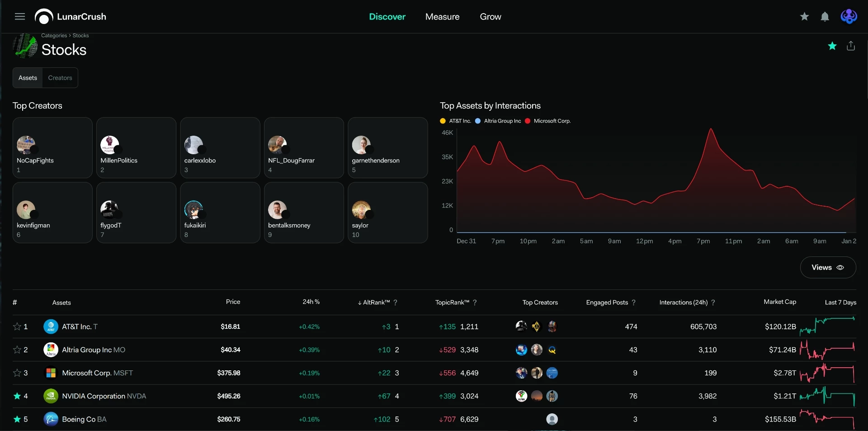The height and width of the screenshot is (431, 868).
Task: Open the AltRank help question mark
Action: (x=396, y=303)
